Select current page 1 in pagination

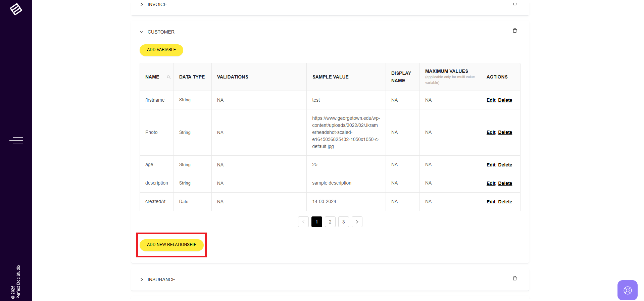316,222
